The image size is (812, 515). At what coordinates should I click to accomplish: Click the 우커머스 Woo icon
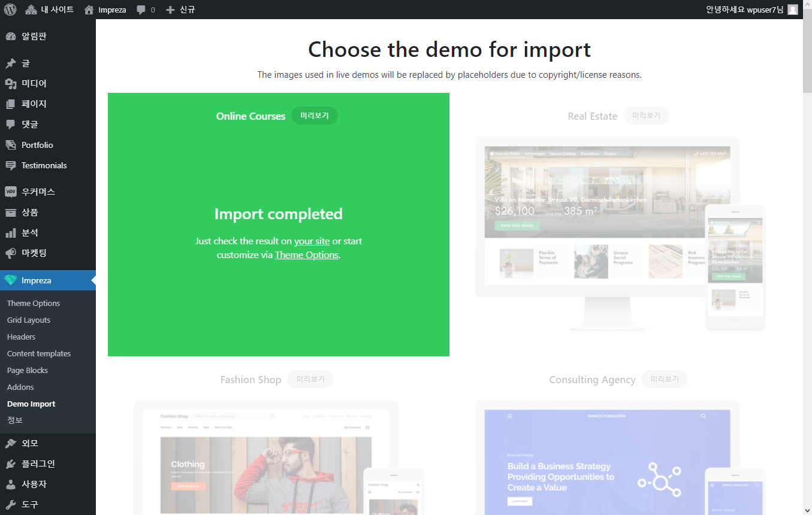click(x=11, y=192)
